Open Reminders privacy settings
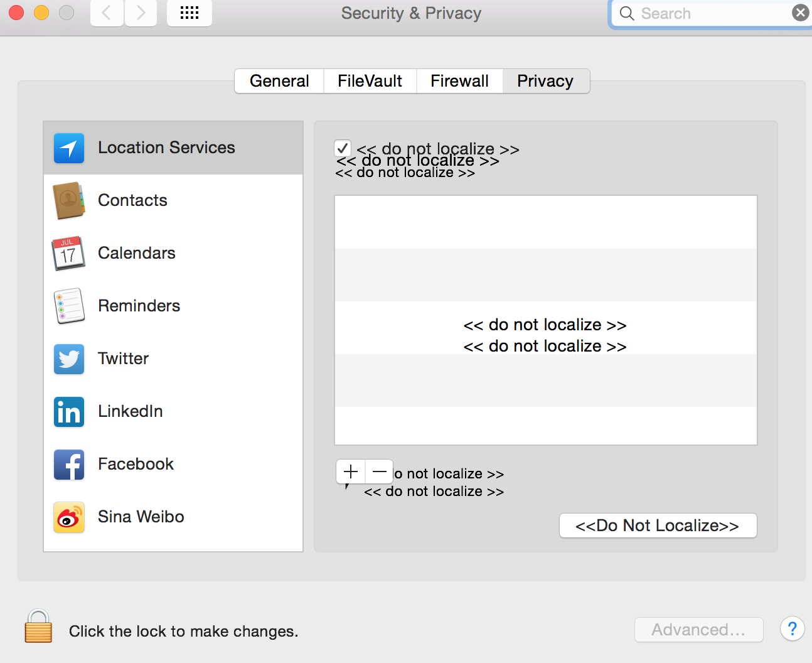 tap(139, 306)
